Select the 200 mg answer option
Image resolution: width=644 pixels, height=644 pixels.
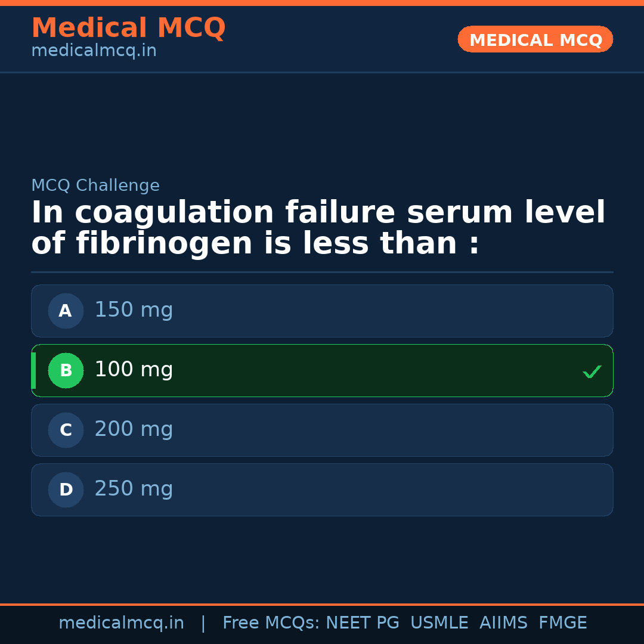pyautogui.click(x=322, y=430)
